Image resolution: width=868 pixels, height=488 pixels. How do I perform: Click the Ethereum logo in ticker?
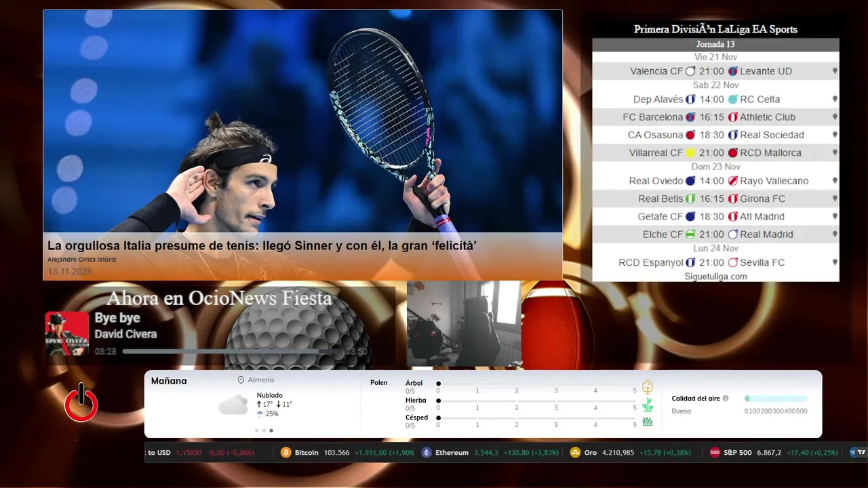(x=427, y=453)
